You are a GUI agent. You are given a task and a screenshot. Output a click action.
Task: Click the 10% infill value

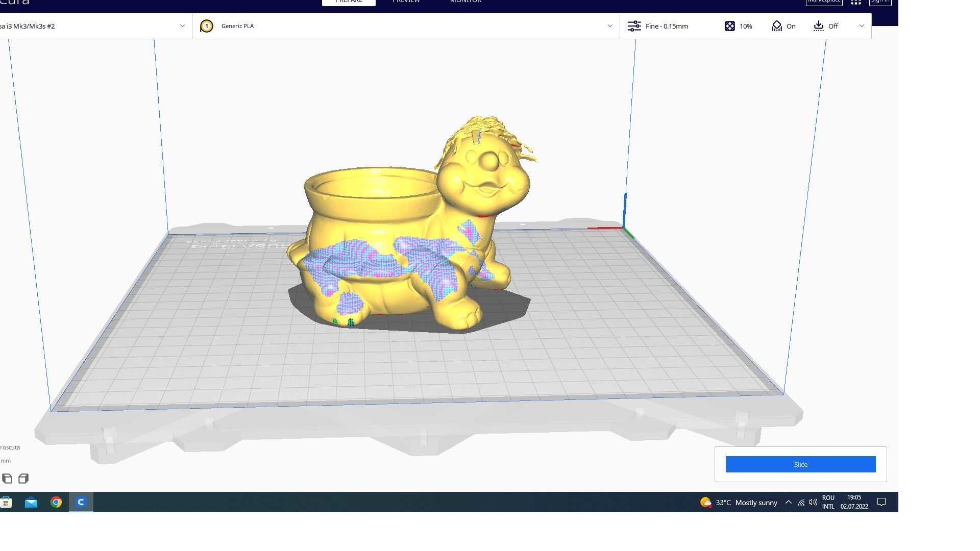click(746, 26)
